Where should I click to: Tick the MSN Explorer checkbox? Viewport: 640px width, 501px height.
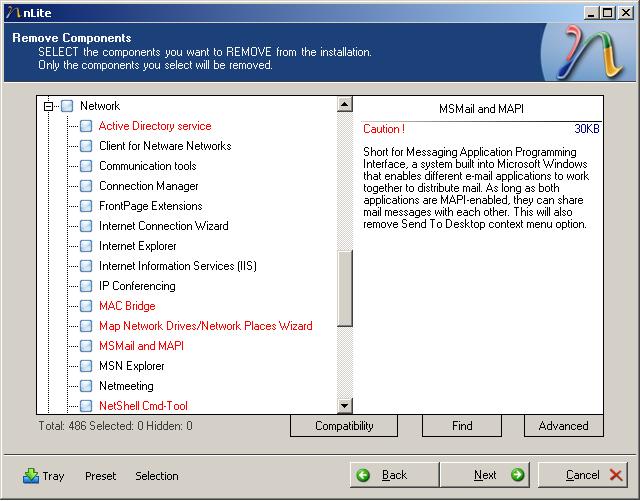click(x=86, y=366)
